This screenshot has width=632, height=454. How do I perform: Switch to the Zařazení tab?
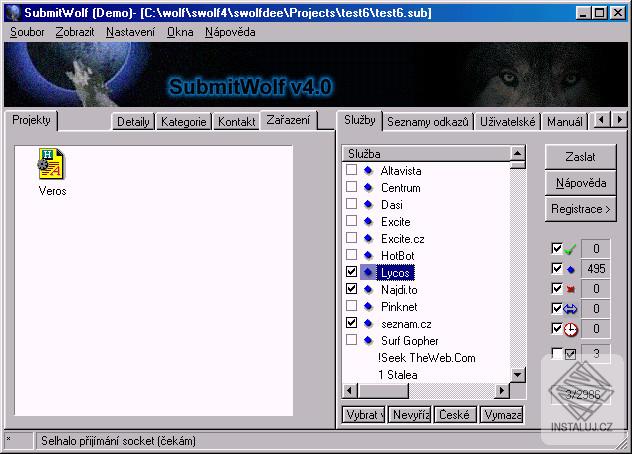point(289,120)
